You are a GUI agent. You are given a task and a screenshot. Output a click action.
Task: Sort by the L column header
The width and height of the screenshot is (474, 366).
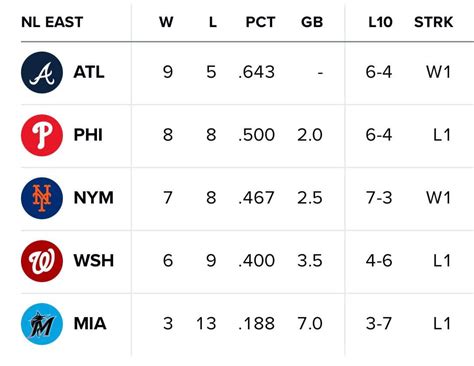tap(213, 22)
